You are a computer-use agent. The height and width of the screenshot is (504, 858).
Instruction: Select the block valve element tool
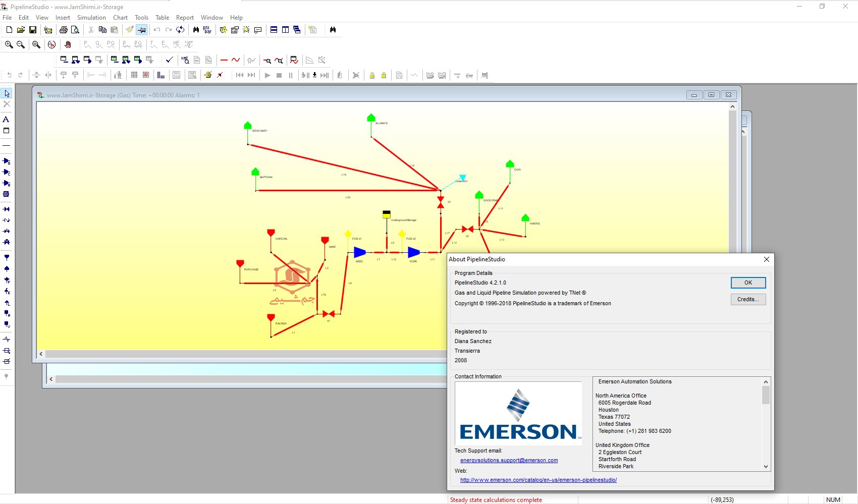pos(7,209)
